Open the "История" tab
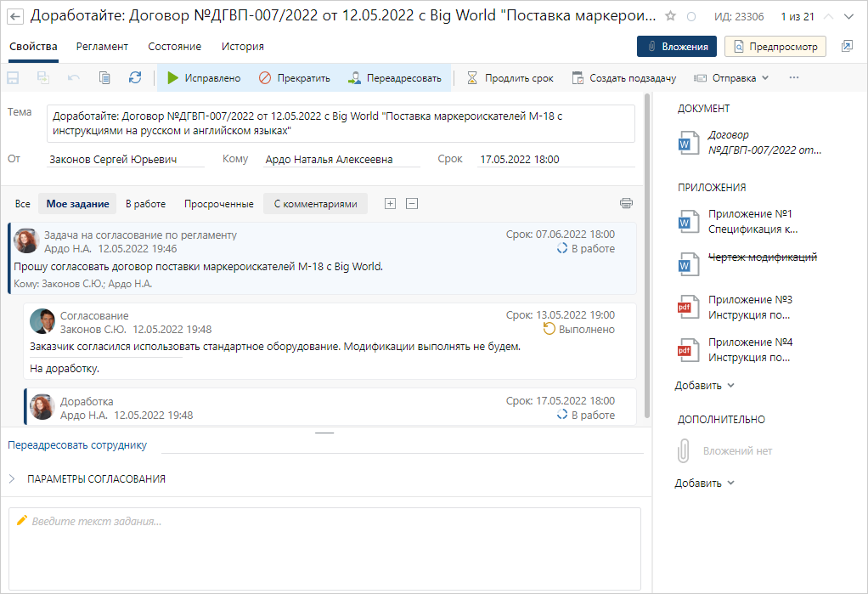Image resolution: width=868 pixels, height=594 pixels. coord(242,47)
